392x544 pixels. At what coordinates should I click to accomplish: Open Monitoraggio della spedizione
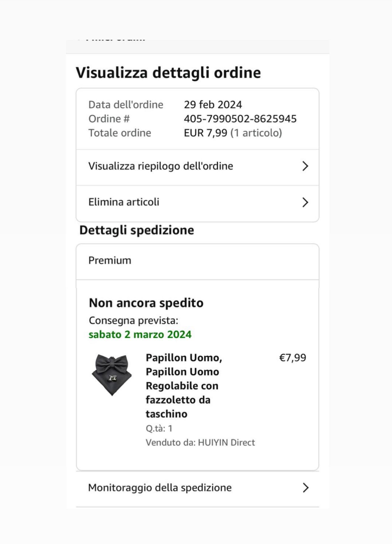(x=160, y=488)
